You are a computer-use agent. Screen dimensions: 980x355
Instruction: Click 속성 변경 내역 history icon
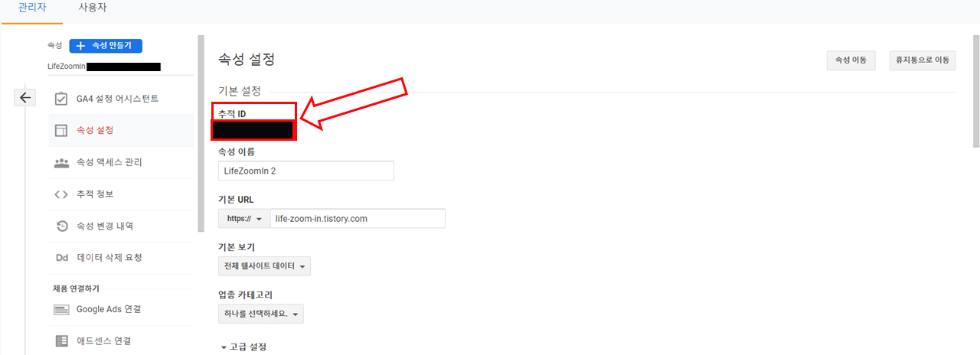(61, 226)
